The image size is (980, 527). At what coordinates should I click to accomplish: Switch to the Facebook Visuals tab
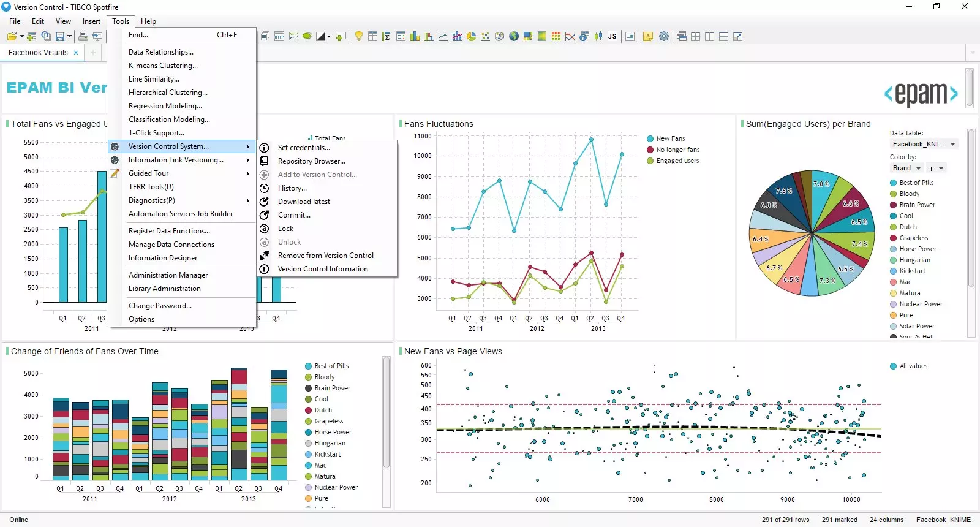(x=38, y=53)
